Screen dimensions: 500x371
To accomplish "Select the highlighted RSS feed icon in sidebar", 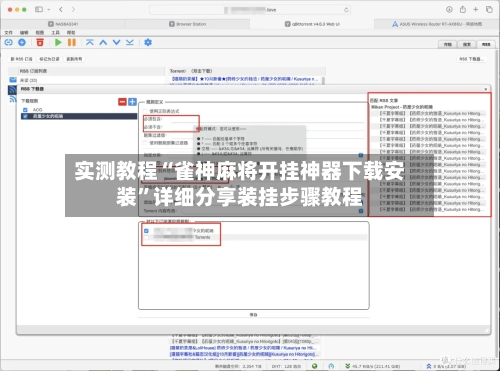I will pyautogui.click(x=12, y=90).
